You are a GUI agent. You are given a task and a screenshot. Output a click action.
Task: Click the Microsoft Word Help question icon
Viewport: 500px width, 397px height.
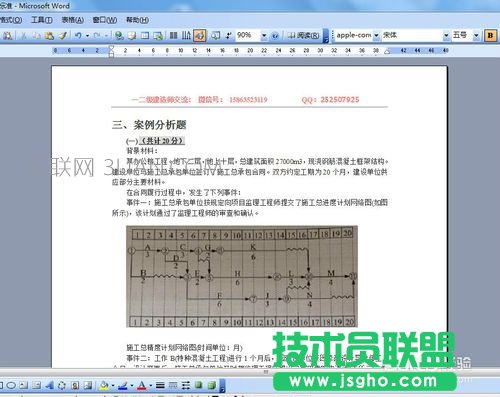coord(275,35)
